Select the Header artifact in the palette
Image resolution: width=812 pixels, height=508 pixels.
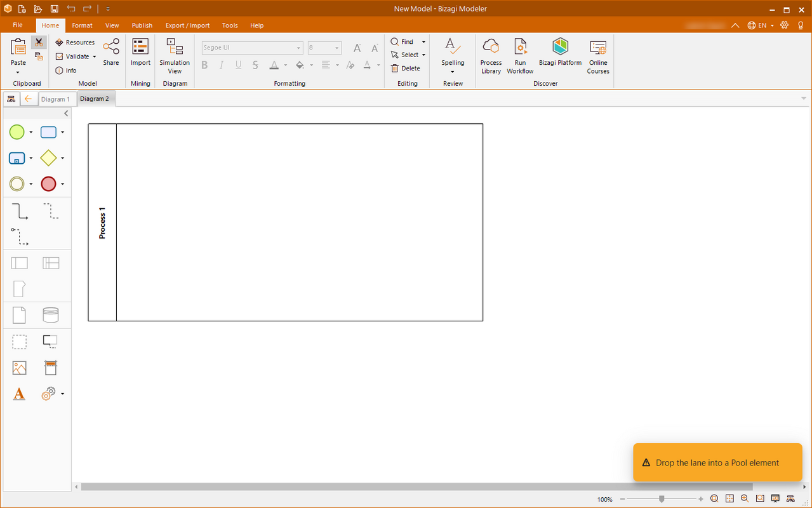tap(51, 368)
